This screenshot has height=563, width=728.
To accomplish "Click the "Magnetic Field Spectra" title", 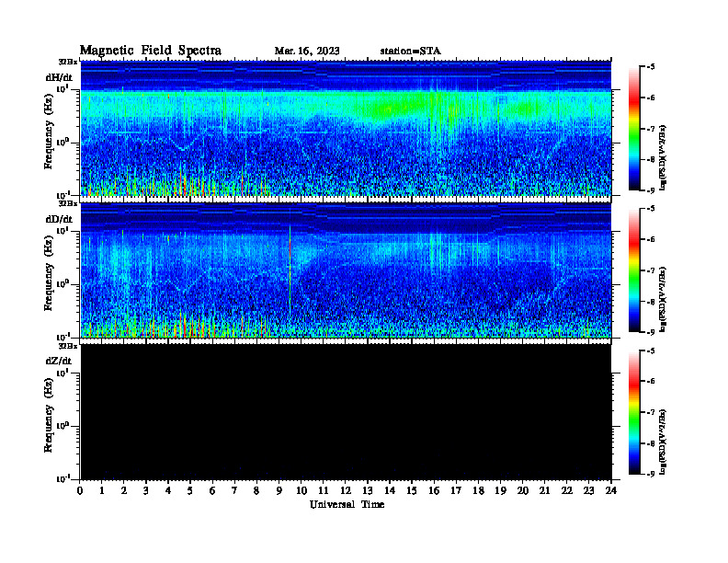I will [150, 51].
